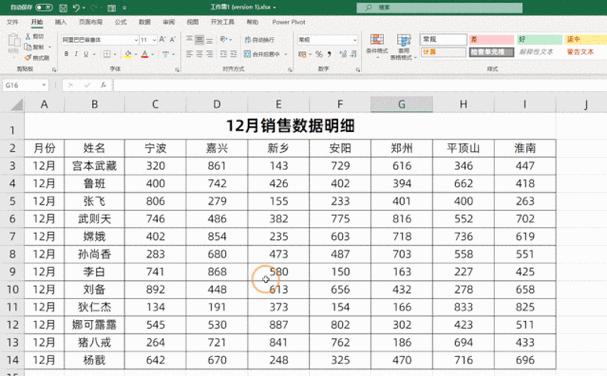This screenshot has height=376, width=607.
Task: Apply the 检查单元格 check cell style
Action: point(491,52)
